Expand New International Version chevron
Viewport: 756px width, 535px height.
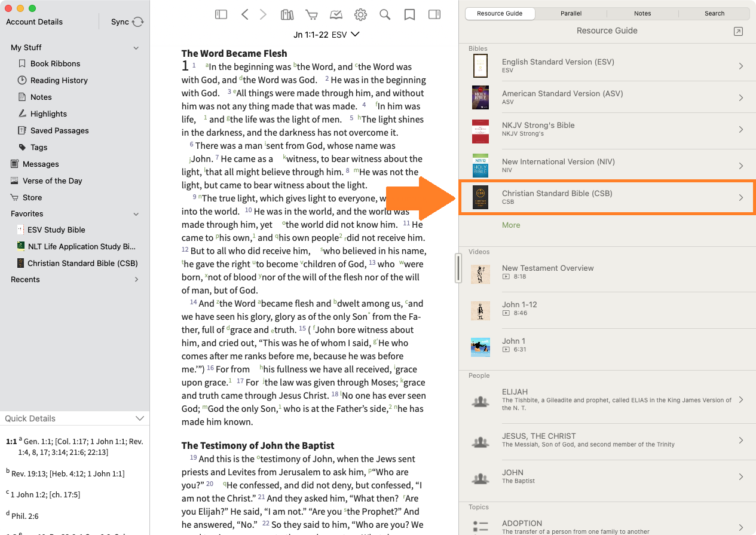pyautogui.click(x=741, y=166)
